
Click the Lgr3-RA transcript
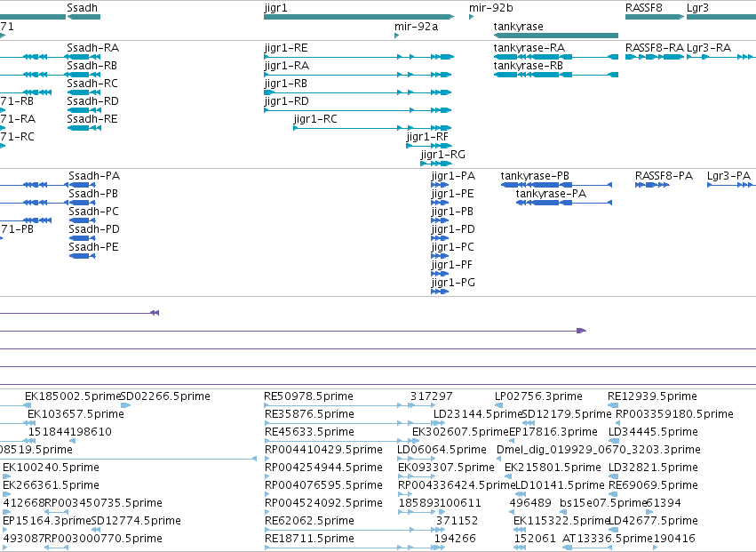click(721, 57)
